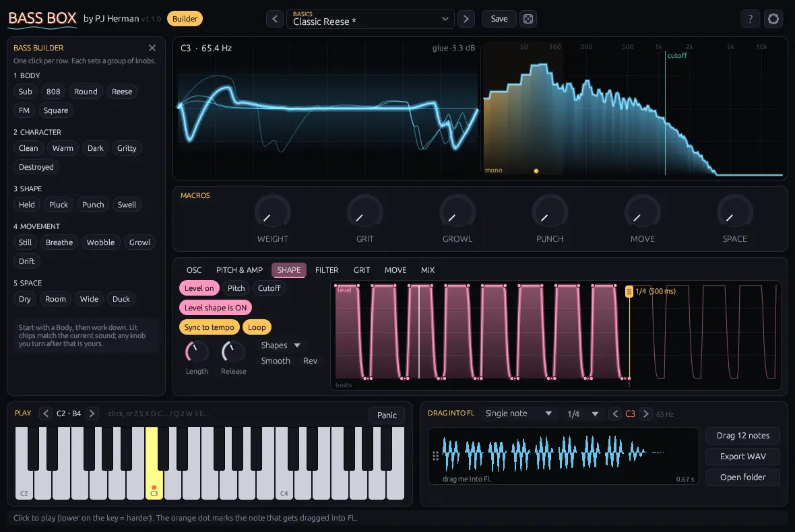Shift keyboard range up from C2 - B4
The width and height of the screenshot is (795, 532).
pyautogui.click(x=92, y=413)
